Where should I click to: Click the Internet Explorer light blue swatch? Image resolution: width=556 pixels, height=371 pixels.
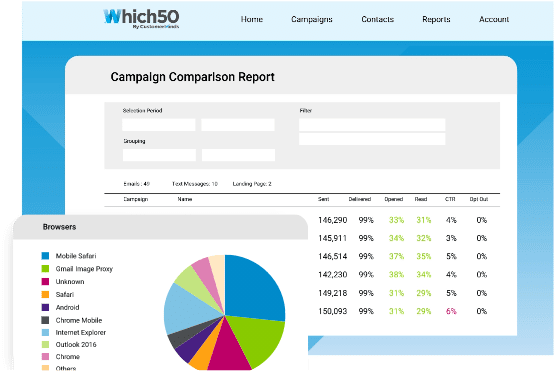click(45, 332)
